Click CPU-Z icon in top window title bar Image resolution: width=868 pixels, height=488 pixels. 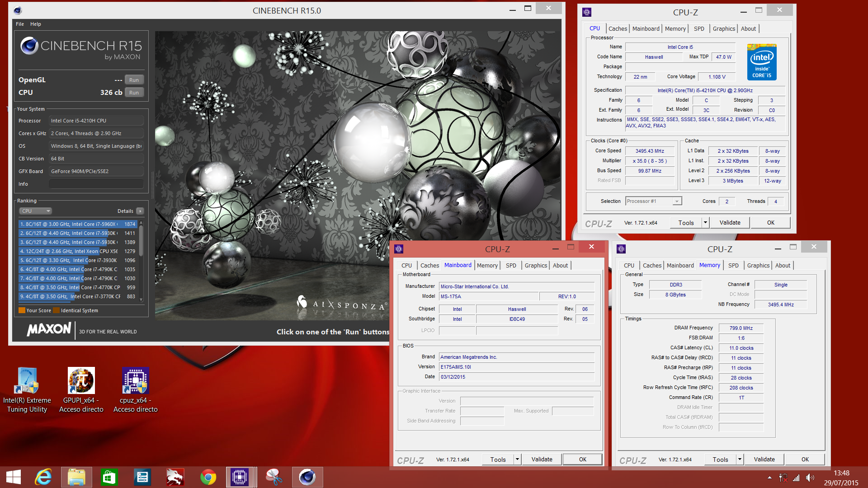click(x=587, y=12)
